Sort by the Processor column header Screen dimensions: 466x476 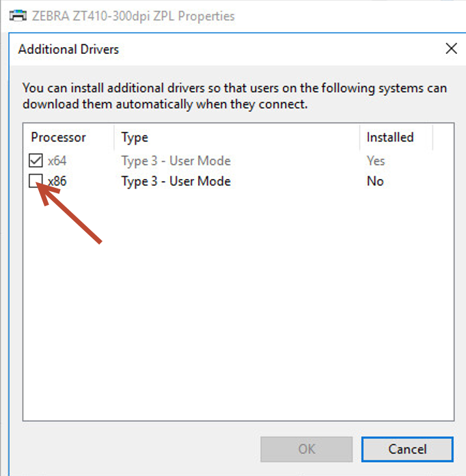(x=59, y=137)
